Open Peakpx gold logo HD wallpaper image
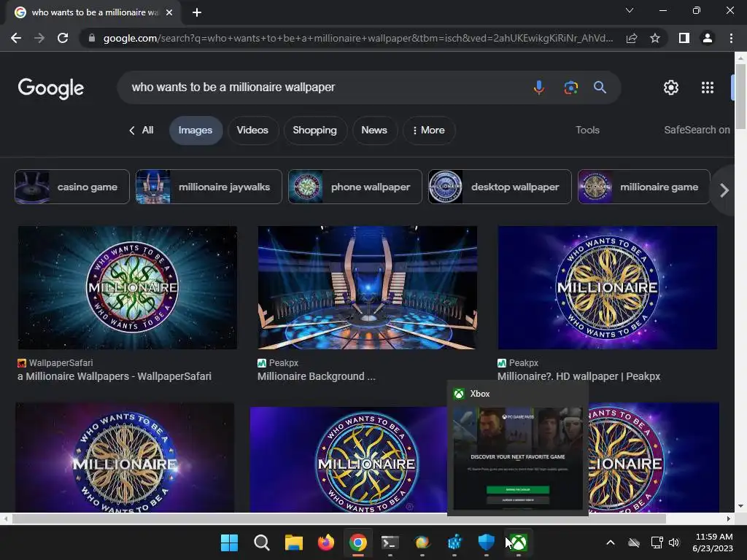Screen dimensions: 747x560 (608, 287)
